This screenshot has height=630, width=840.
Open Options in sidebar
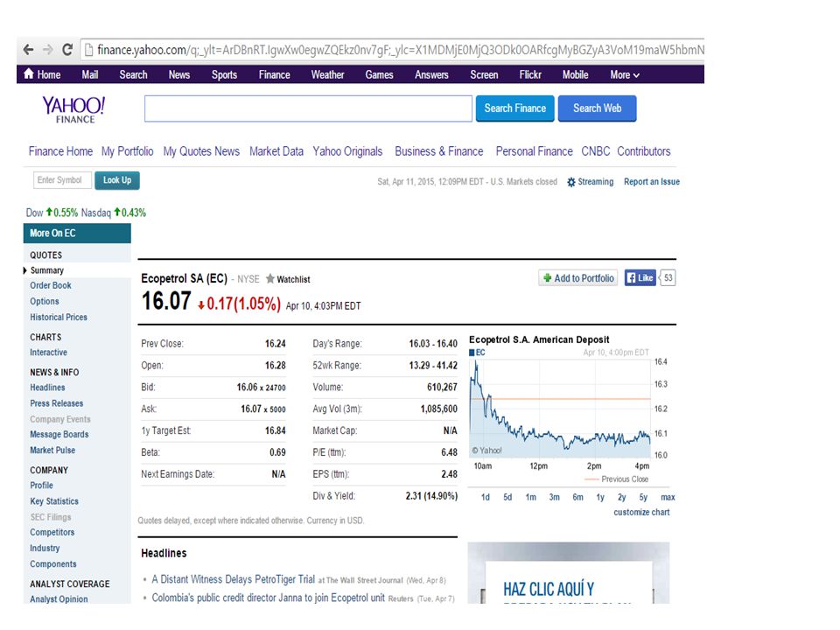(x=45, y=302)
